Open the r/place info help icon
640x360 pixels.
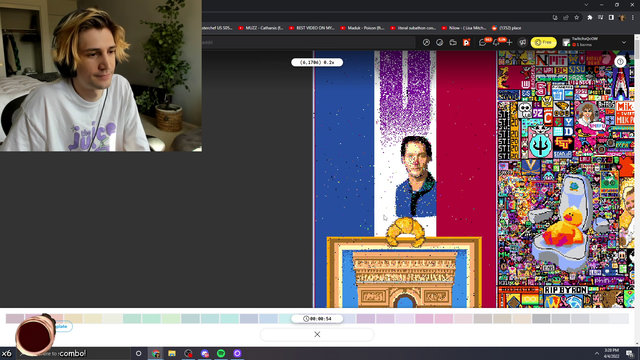pyautogui.click(x=620, y=62)
